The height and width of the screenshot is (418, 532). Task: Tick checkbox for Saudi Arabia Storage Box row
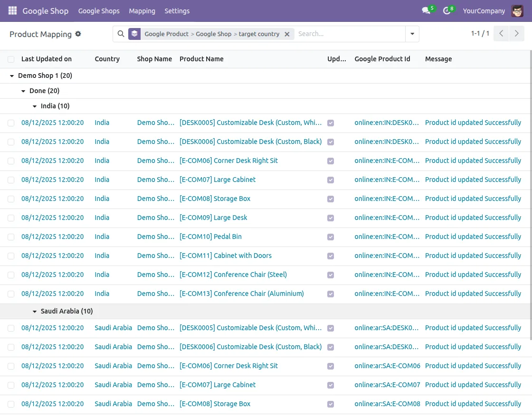pos(11,404)
